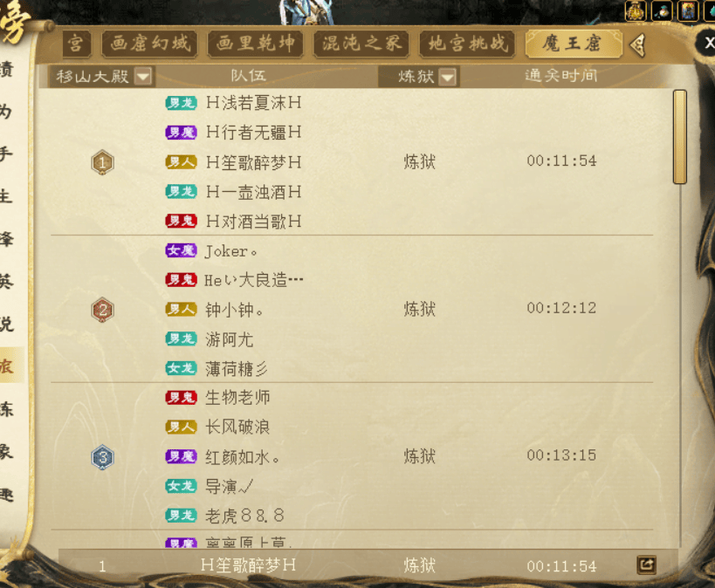Open the 移山大殿 dropdown arrow
Viewport: 715px width, 588px height.
coord(143,76)
